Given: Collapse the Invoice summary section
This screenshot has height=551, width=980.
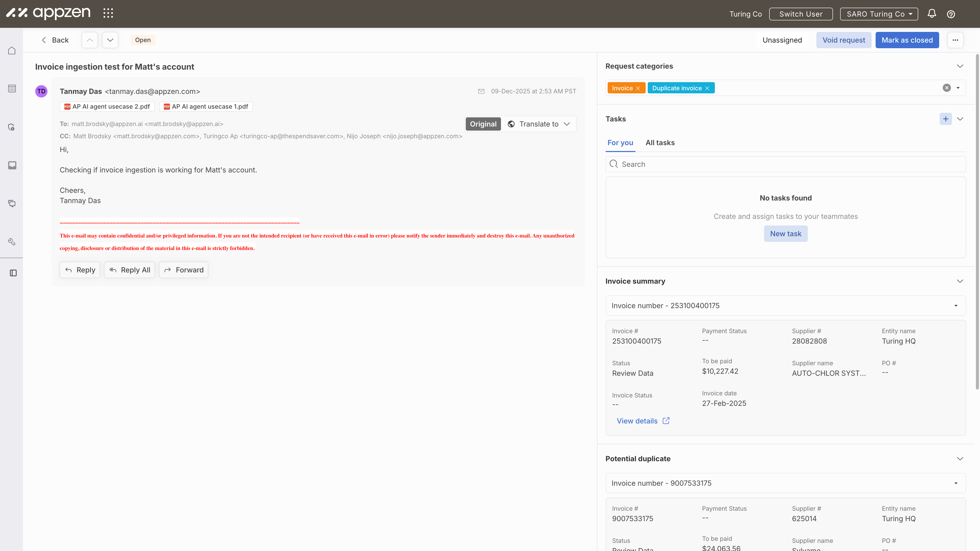Looking at the screenshot, I should coord(960,281).
